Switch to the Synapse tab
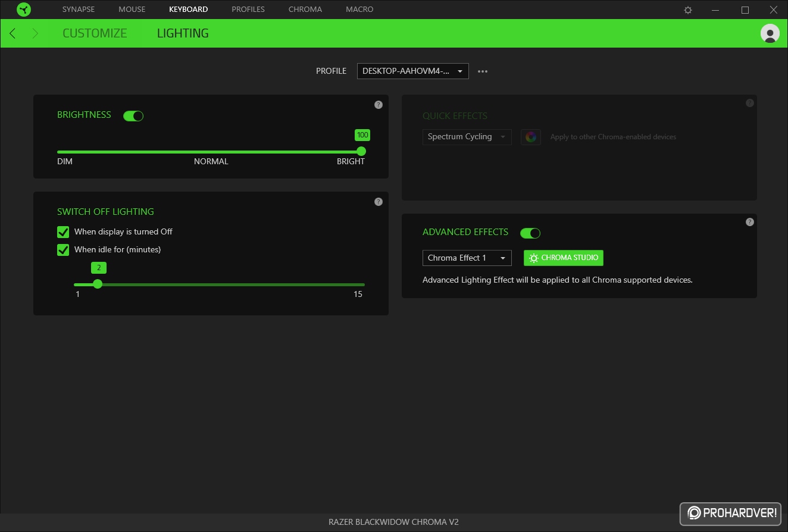This screenshot has height=532, width=788. click(79, 10)
